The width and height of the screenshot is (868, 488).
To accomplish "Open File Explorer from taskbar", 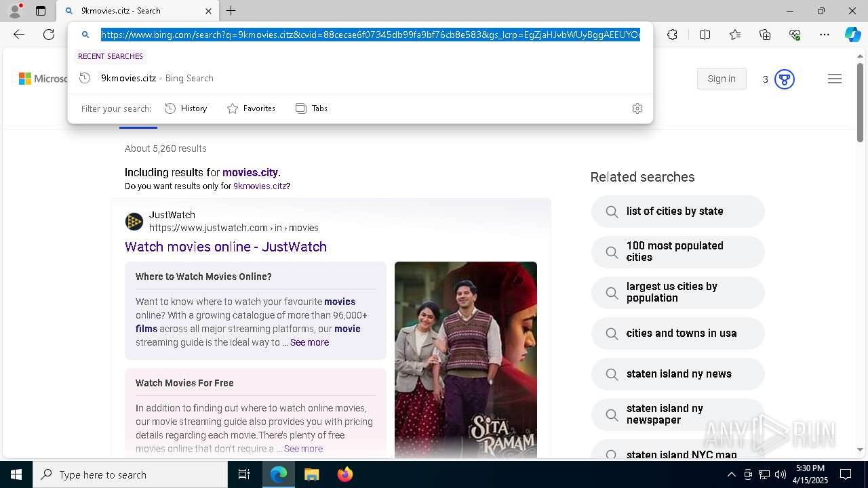I will pyautogui.click(x=311, y=474).
